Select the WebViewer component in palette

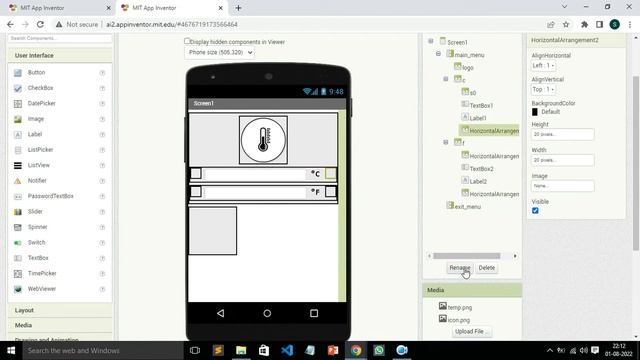(41, 289)
